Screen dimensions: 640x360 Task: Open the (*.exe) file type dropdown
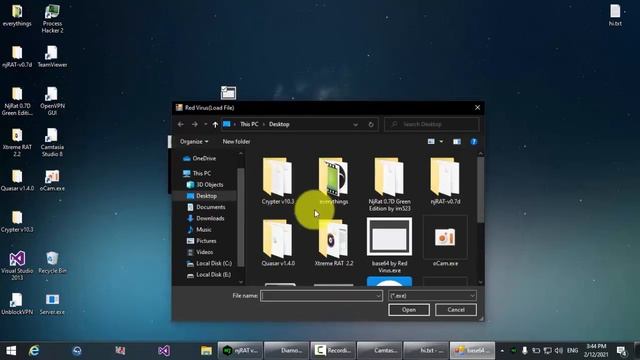[432, 296]
